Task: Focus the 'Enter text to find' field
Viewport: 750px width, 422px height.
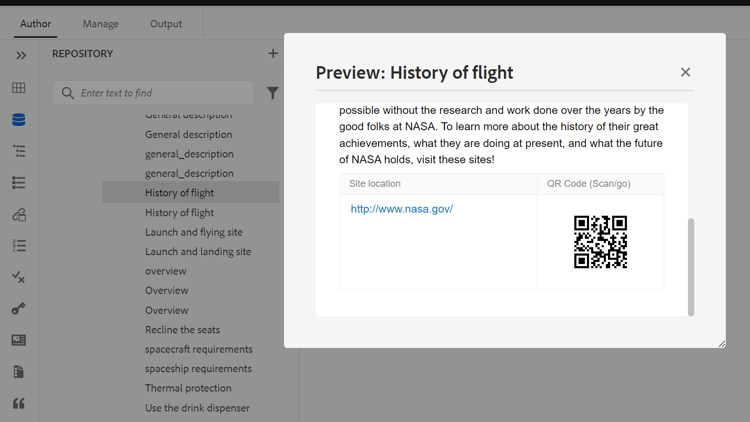Action: click(153, 93)
